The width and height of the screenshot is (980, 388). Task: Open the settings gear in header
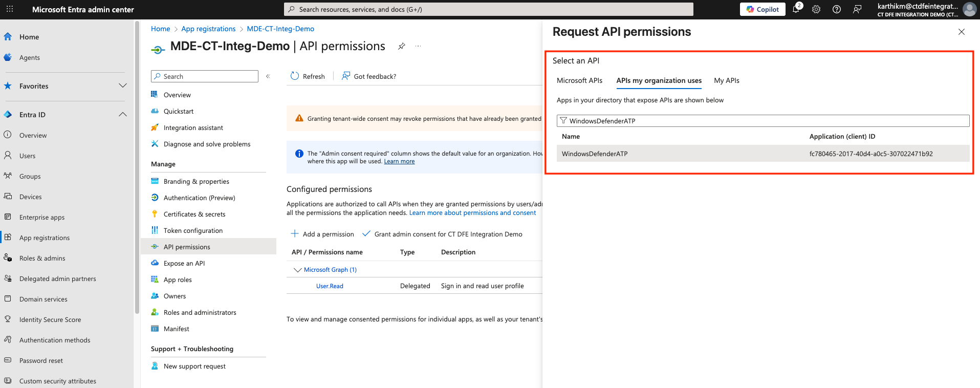[816, 9]
